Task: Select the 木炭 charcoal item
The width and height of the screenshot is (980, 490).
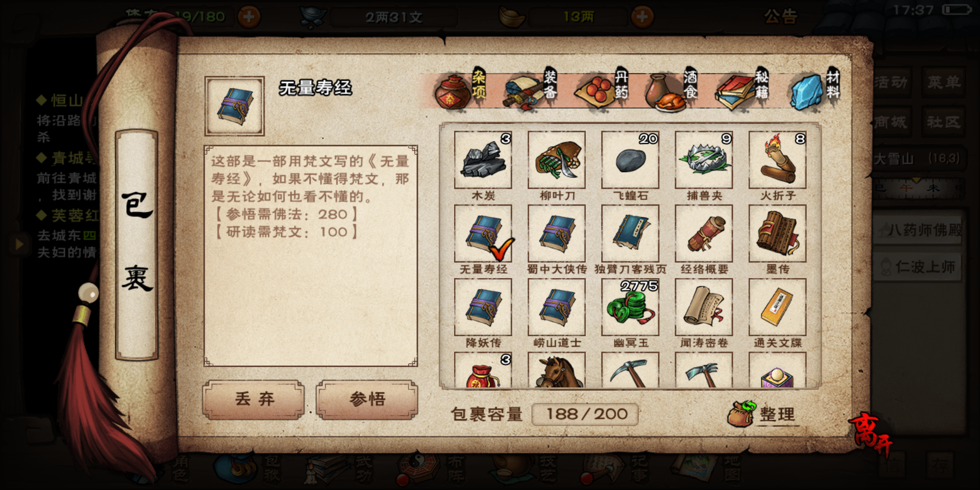Action: pyautogui.click(x=483, y=160)
